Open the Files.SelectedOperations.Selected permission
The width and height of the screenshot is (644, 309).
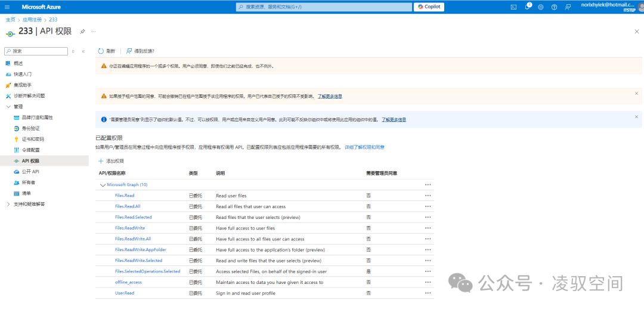point(147,271)
